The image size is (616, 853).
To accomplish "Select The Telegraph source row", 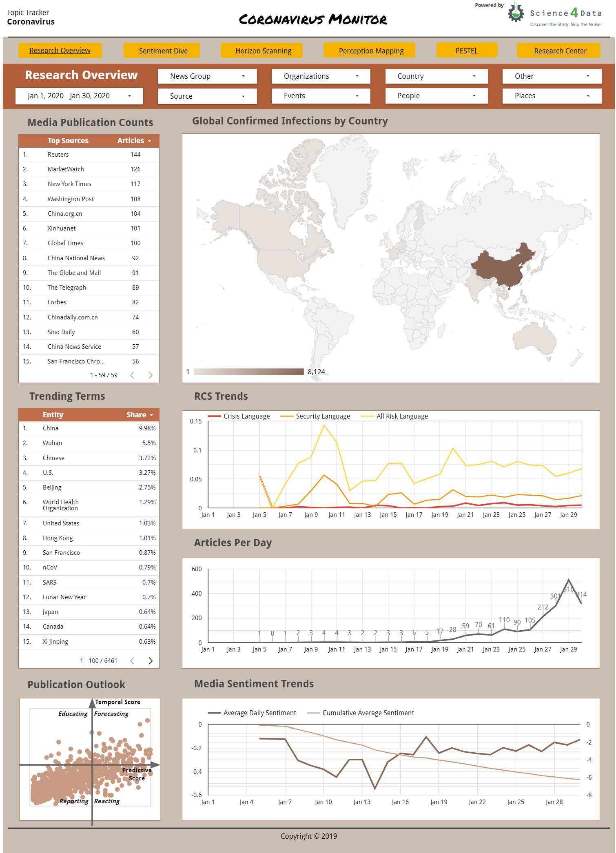I will (x=89, y=288).
